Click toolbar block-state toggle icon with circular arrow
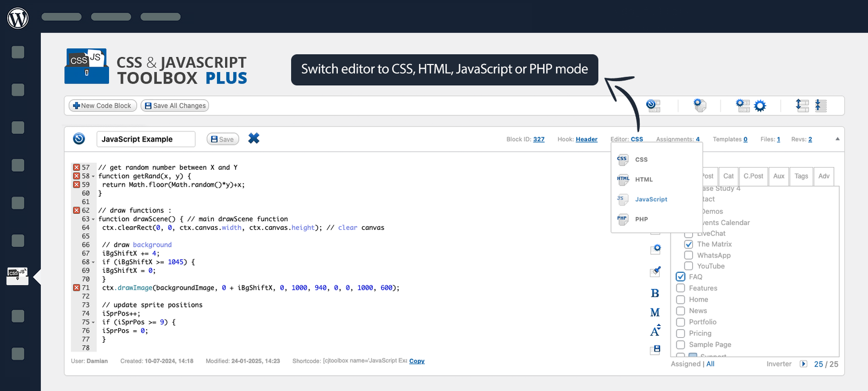The image size is (868, 391). (653, 105)
